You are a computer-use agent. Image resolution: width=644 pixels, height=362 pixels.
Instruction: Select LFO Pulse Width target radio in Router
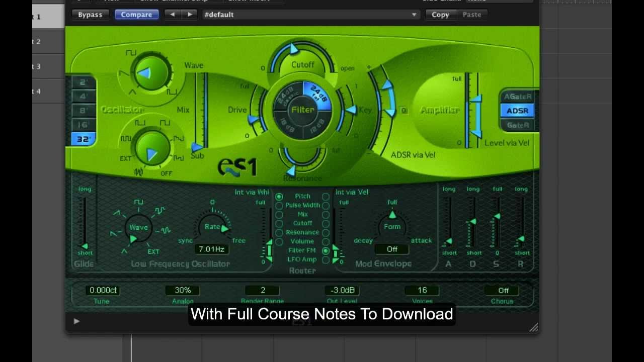tap(279, 206)
